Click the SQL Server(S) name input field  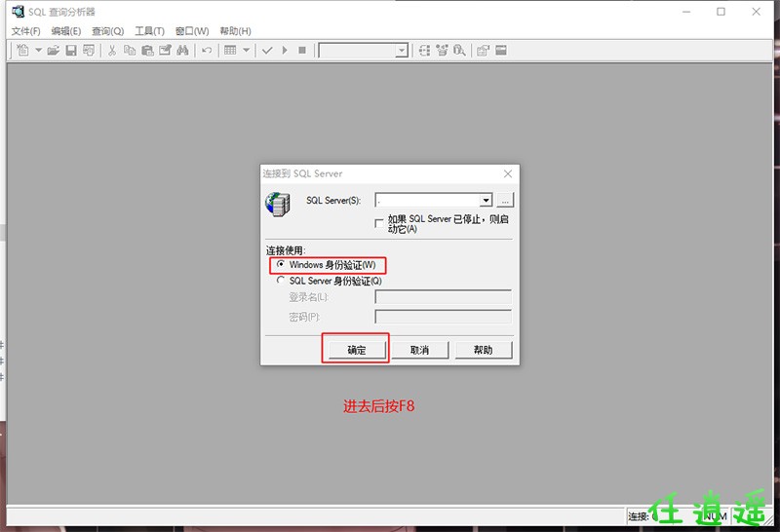(x=427, y=200)
